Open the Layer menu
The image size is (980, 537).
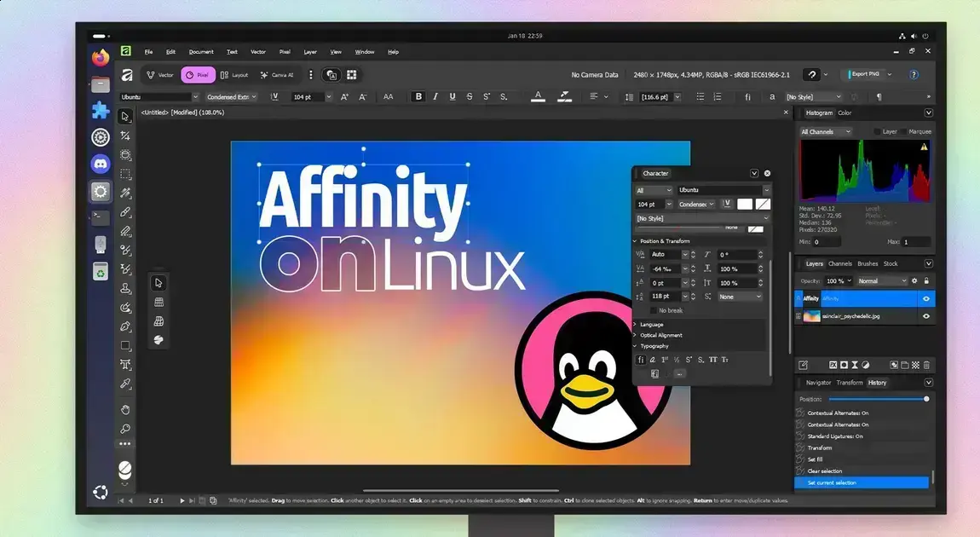[310, 52]
